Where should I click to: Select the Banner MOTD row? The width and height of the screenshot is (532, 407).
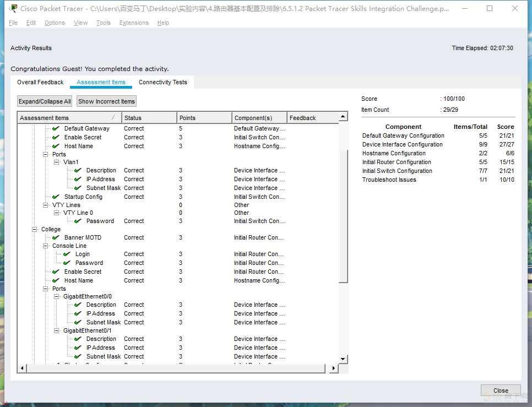coord(178,237)
